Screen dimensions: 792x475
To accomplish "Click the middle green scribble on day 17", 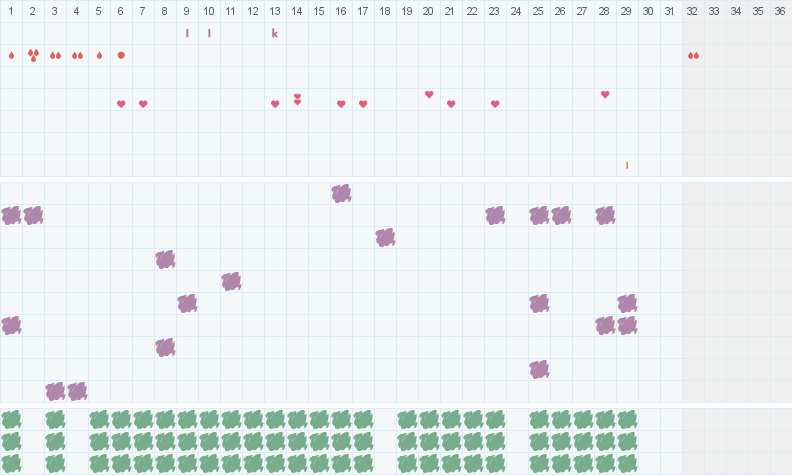I will (x=363, y=442).
